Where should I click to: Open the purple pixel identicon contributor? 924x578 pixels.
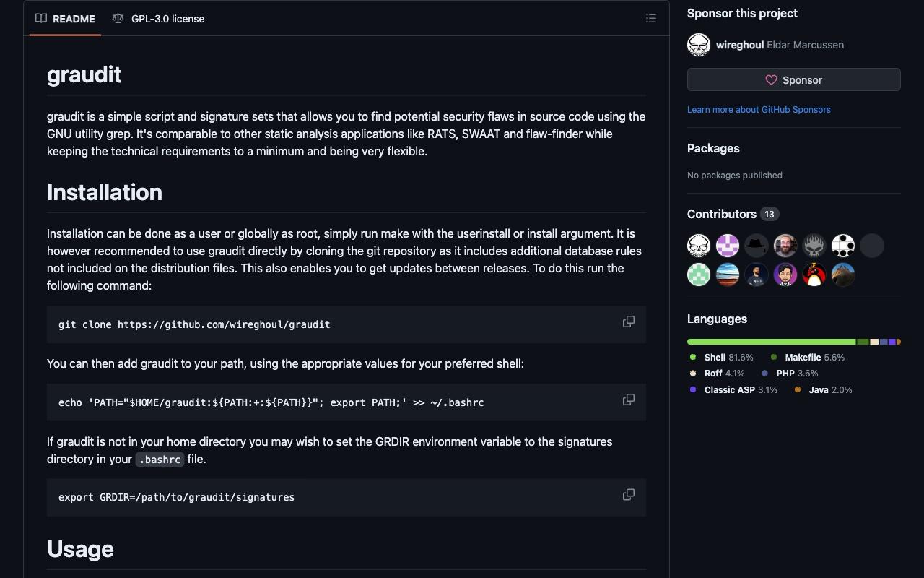[728, 246]
